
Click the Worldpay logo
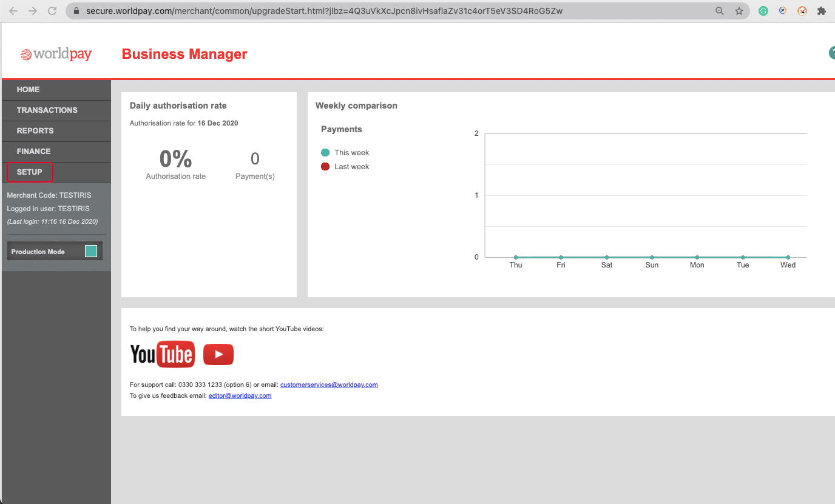56,55
